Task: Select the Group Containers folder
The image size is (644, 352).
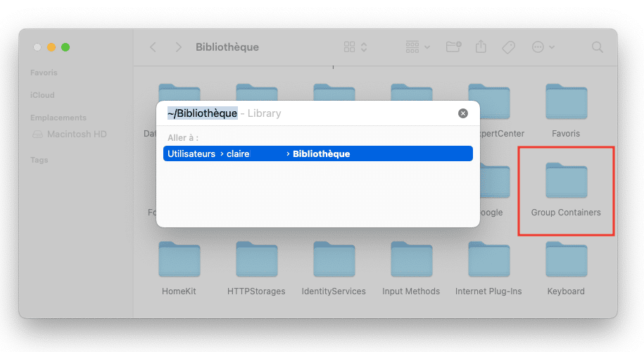Action: [x=566, y=180]
